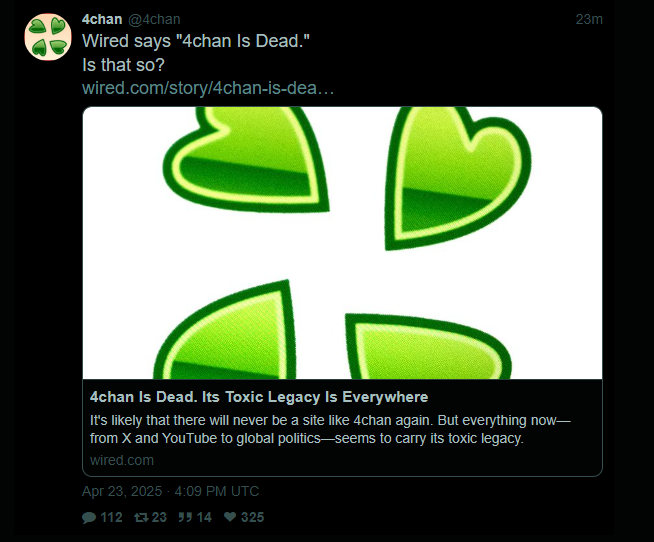Viewport: 654px width, 542px height.
Task: Open headline 4chan Is Dead. Its Toxic Legacy
Action: click(x=259, y=397)
